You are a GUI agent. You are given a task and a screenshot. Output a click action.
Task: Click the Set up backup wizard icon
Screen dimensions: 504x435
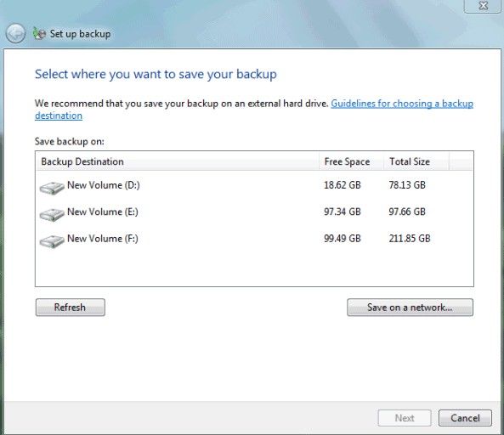[39, 33]
